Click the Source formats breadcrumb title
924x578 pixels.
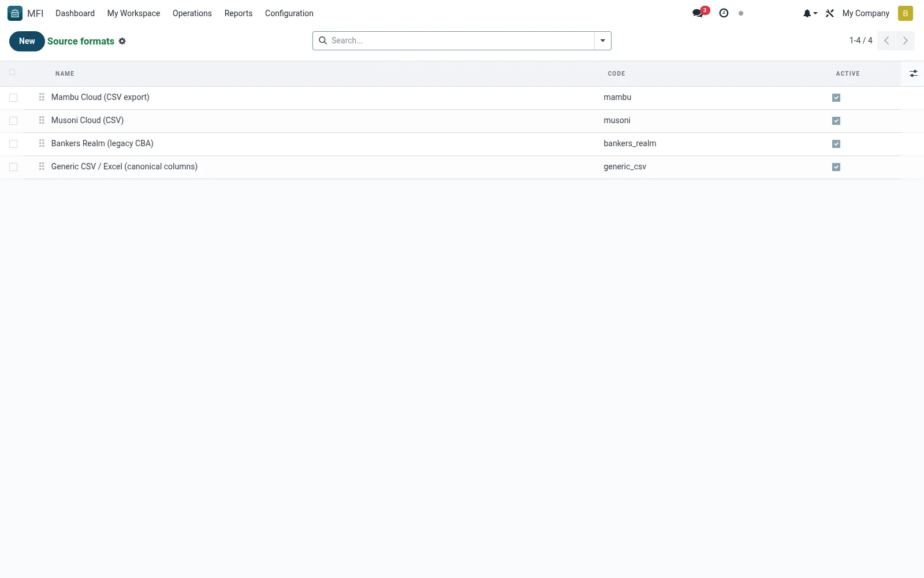(81, 41)
